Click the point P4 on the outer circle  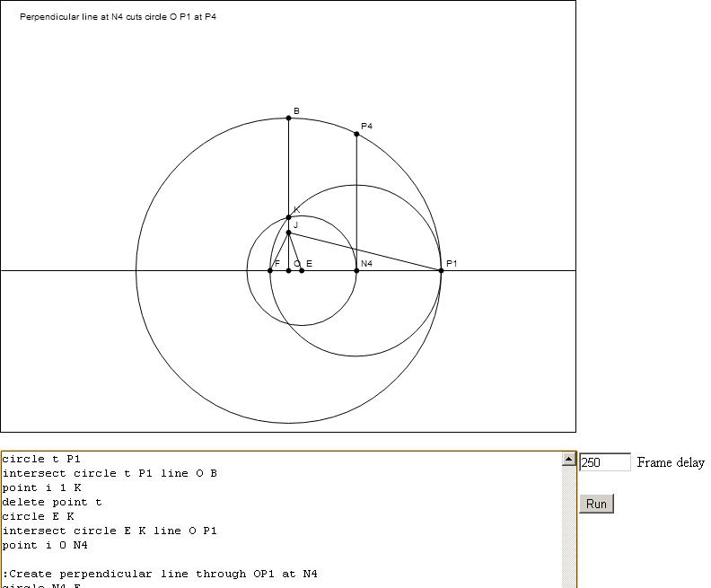point(356,134)
